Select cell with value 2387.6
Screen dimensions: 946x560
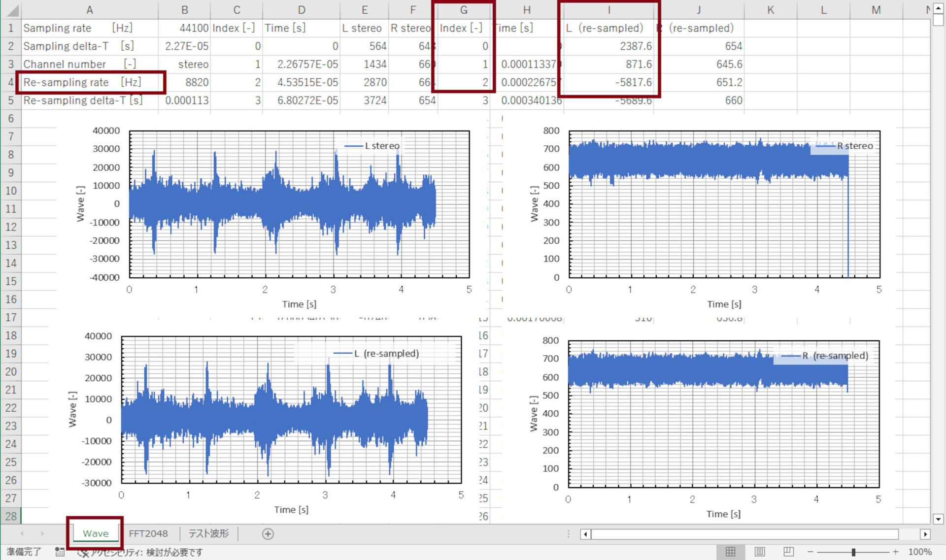coord(608,46)
